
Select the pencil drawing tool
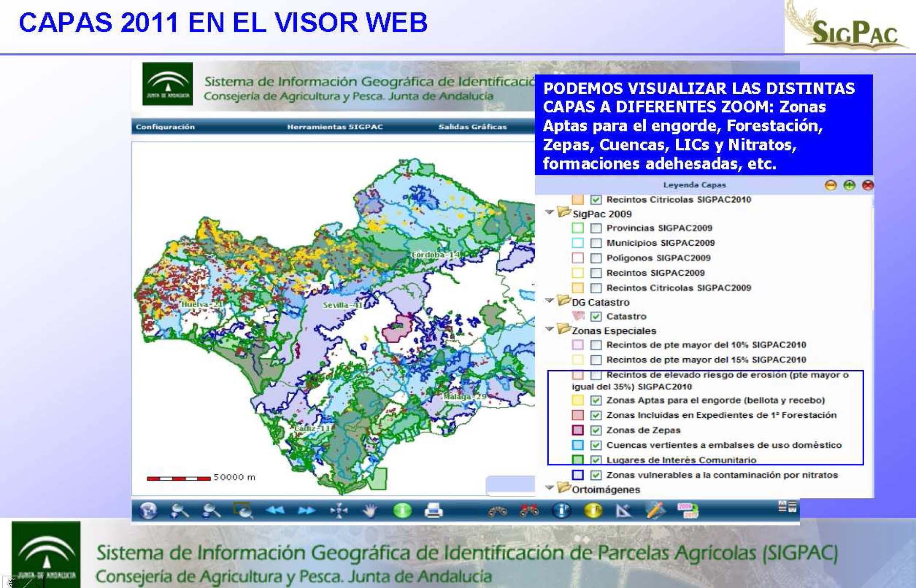656,510
